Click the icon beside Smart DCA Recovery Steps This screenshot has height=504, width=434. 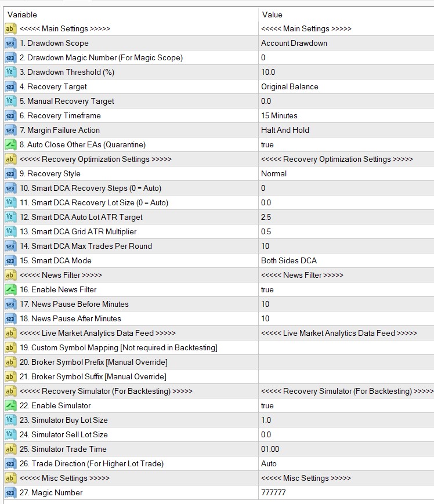point(10,188)
